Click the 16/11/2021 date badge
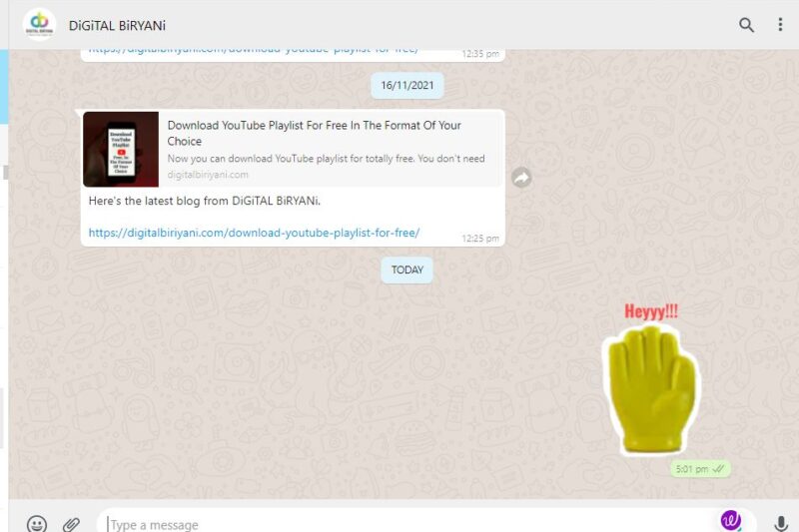 (x=407, y=85)
